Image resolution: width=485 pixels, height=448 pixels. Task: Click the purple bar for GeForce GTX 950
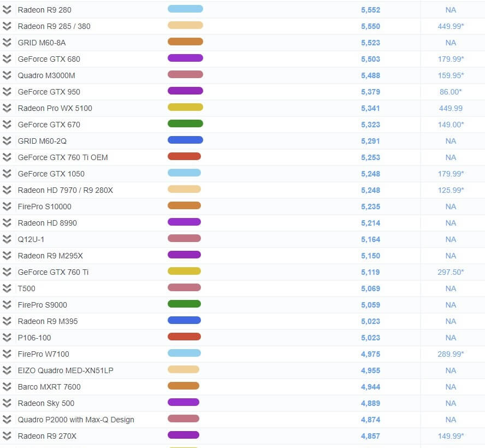click(185, 91)
